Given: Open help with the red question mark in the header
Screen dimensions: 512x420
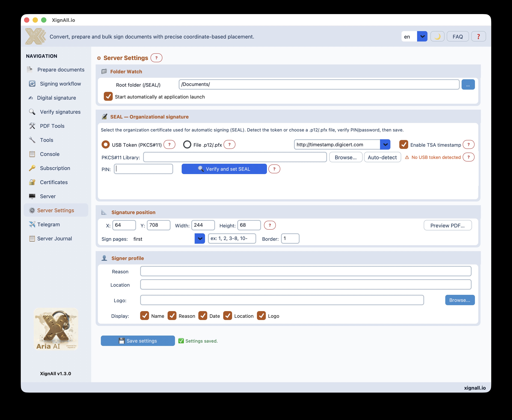Looking at the screenshot, I should coord(478,36).
